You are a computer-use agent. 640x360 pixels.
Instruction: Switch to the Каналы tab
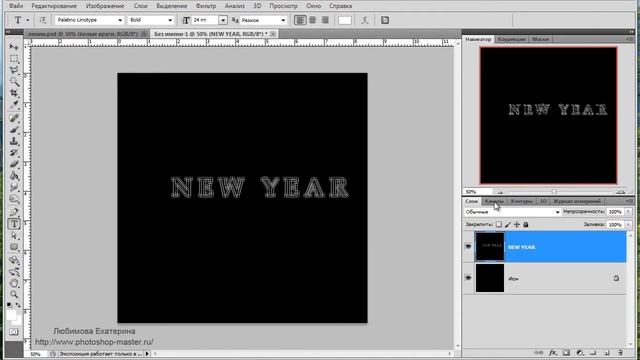point(494,201)
